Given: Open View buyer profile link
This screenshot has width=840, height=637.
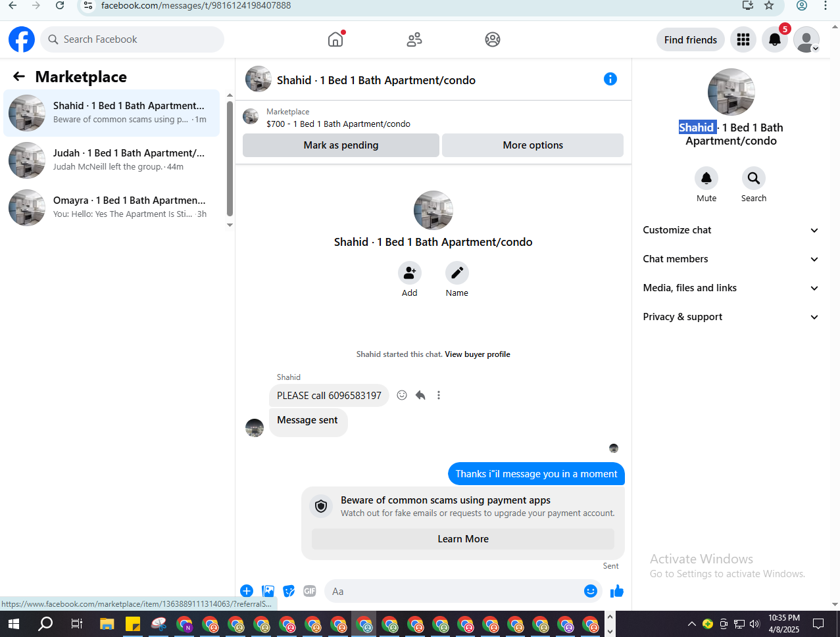Looking at the screenshot, I should click(478, 354).
